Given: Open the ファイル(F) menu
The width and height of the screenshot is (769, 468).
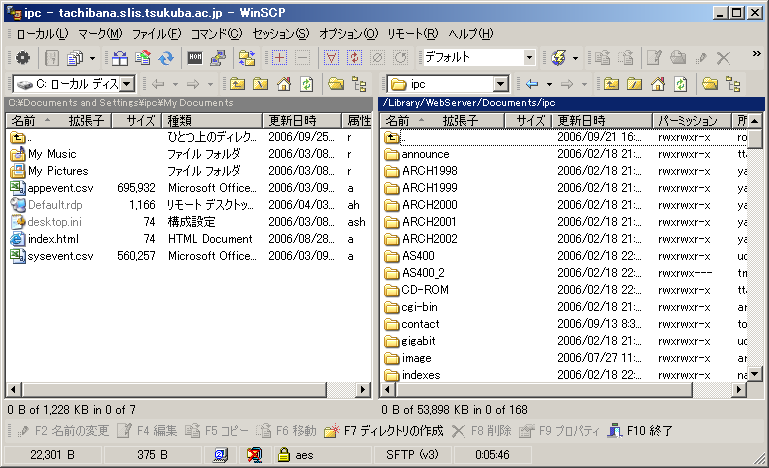Looking at the screenshot, I should pyautogui.click(x=156, y=34).
